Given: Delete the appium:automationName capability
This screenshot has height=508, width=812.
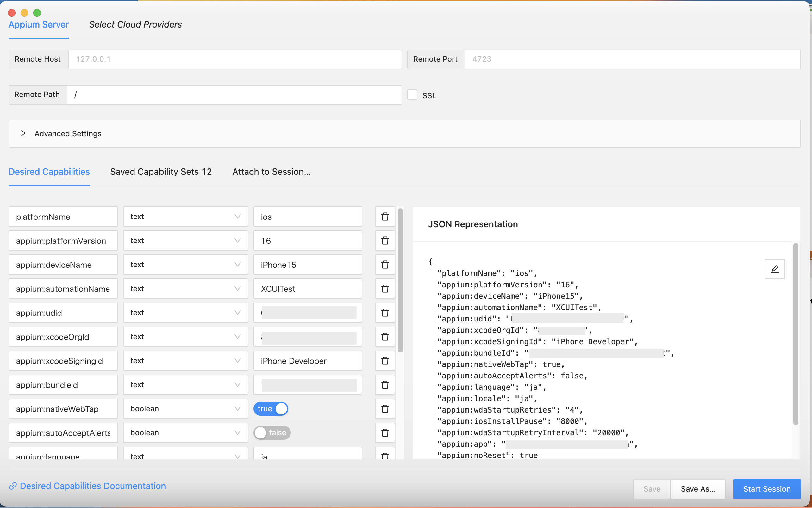Looking at the screenshot, I should coord(385,289).
